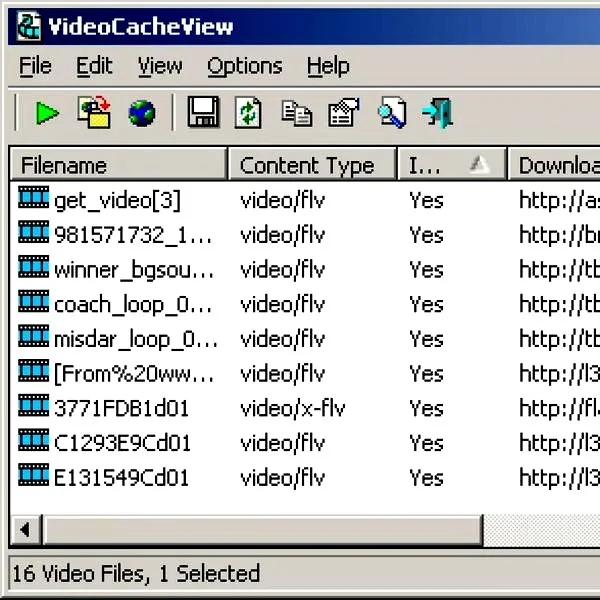
Task: Open the Options menu
Action: point(245,66)
